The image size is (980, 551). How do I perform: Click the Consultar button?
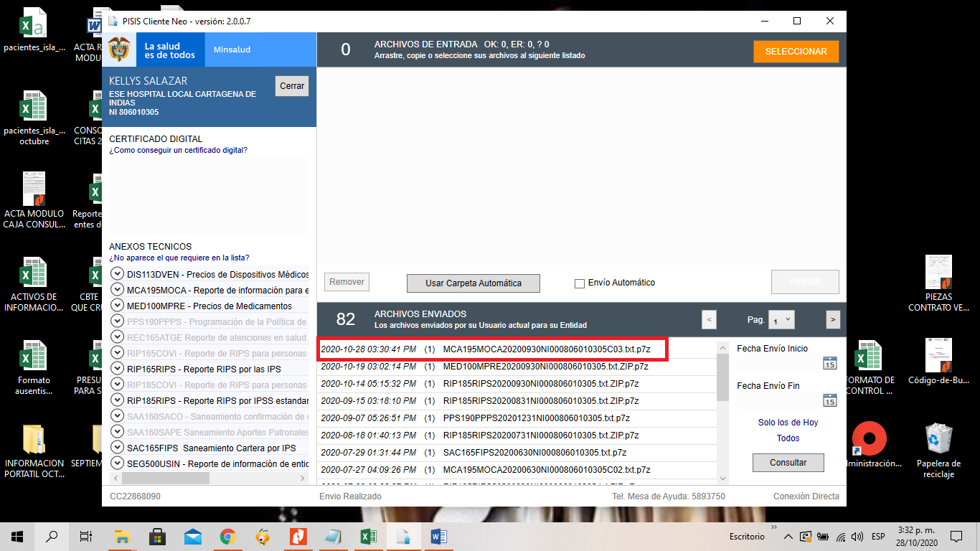pyautogui.click(x=788, y=463)
